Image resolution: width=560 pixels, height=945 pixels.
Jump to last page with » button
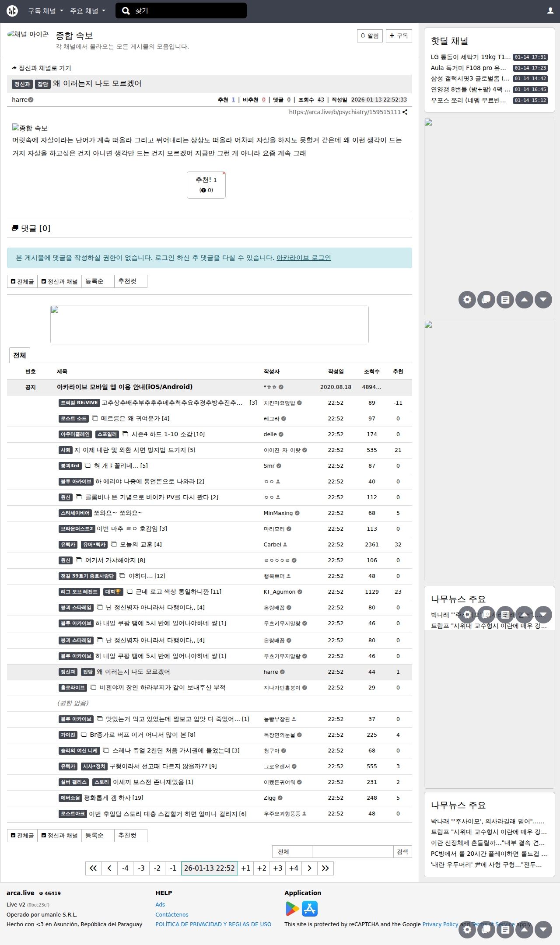click(325, 868)
